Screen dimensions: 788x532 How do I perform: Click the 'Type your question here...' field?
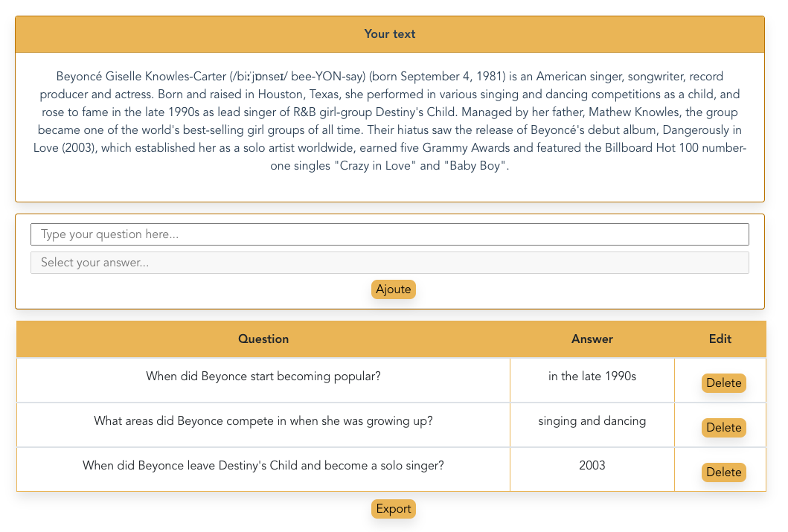point(389,234)
